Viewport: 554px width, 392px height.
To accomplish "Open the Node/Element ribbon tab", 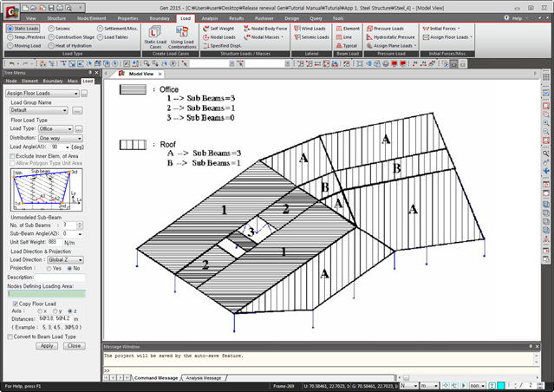I will pos(92,18).
